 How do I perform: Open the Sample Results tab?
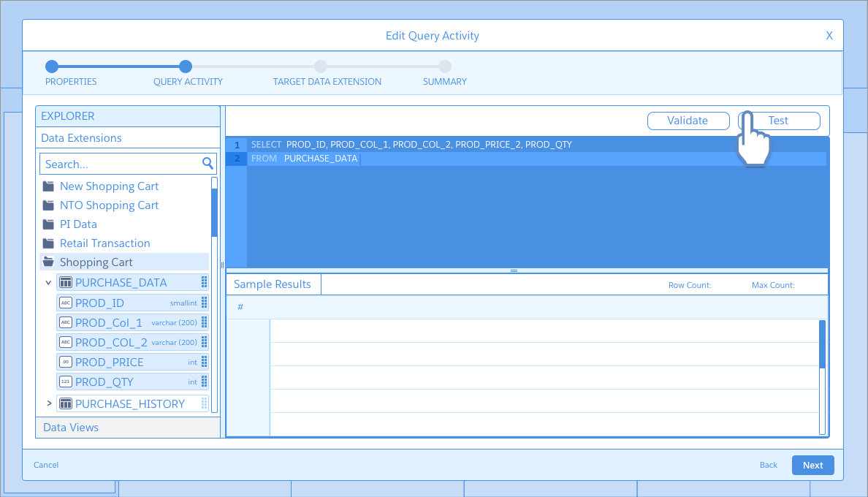(x=273, y=284)
